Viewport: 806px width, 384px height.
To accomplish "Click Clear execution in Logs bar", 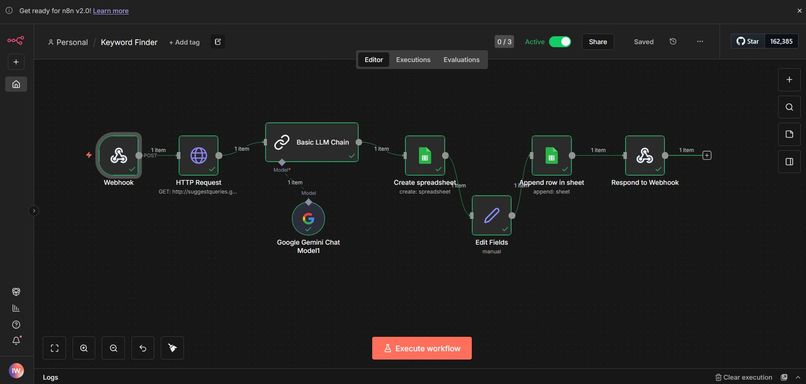I will [744, 377].
